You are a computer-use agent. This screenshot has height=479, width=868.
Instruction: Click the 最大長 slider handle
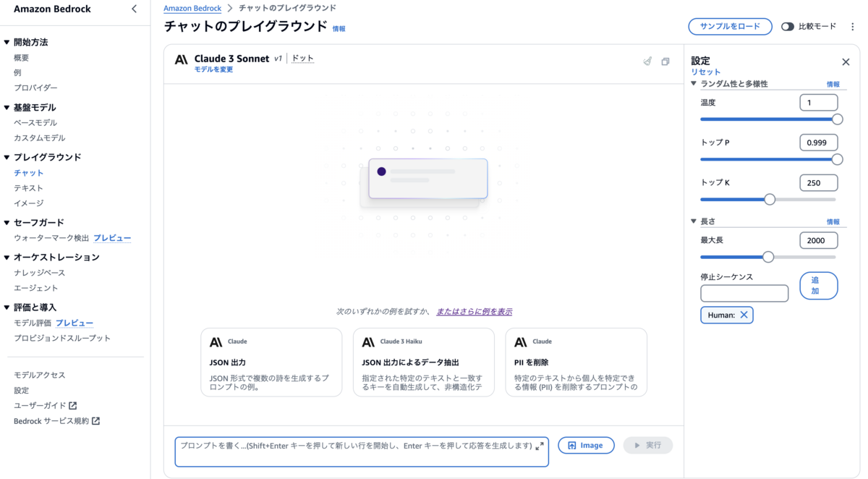tap(768, 257)
